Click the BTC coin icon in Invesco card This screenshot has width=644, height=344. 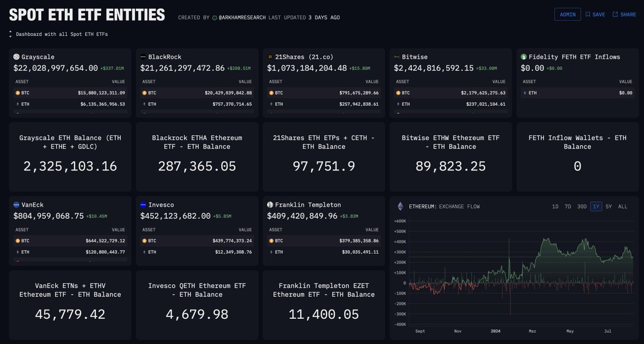pos(144,240)
